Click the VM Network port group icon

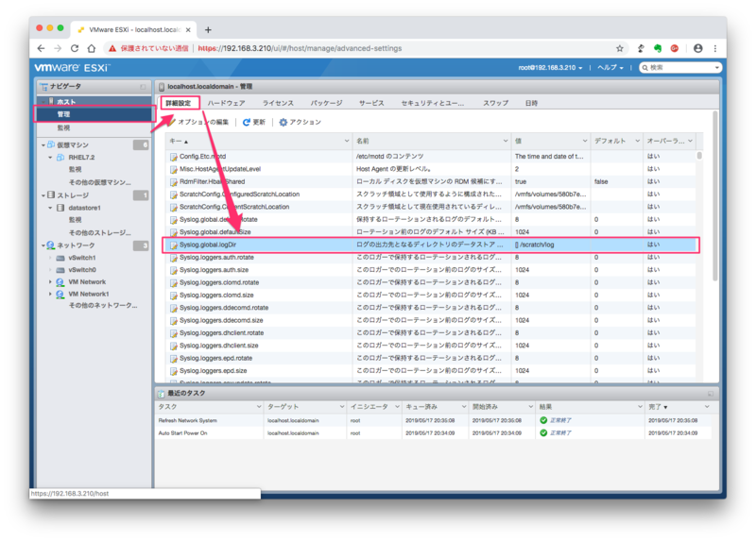tap(60, 281)
